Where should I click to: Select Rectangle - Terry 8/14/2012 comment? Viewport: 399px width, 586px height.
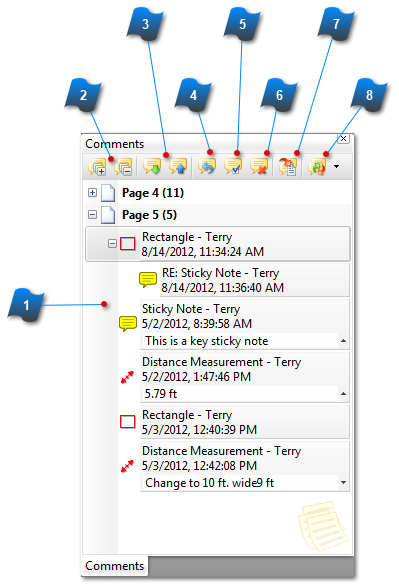(x=218, y=244)
